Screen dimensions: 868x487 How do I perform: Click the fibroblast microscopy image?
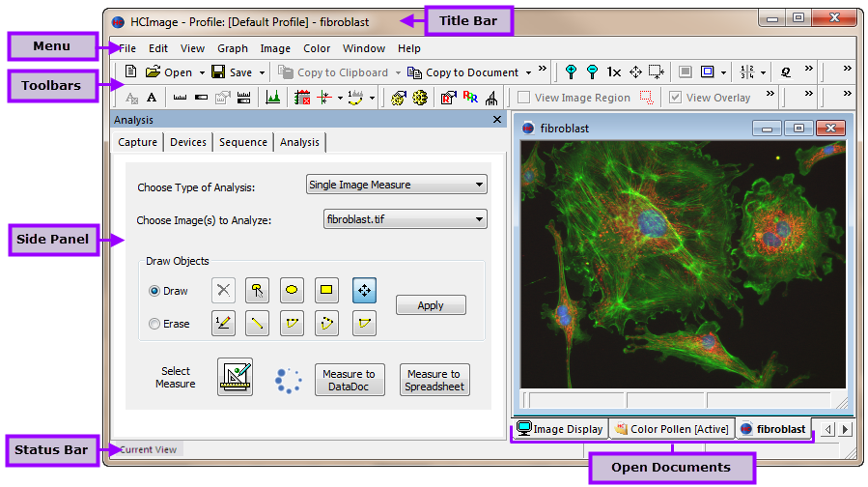(684, 265)
